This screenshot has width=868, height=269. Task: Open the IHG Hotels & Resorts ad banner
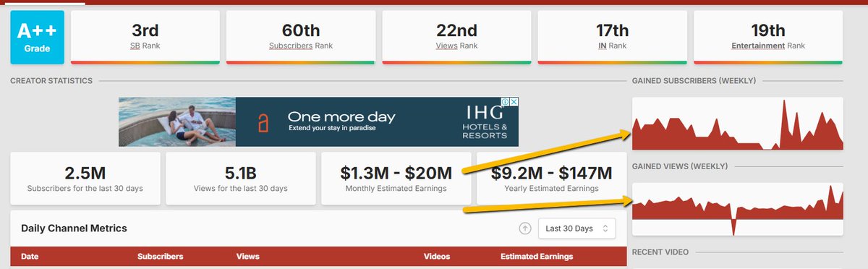pos(318,121)
